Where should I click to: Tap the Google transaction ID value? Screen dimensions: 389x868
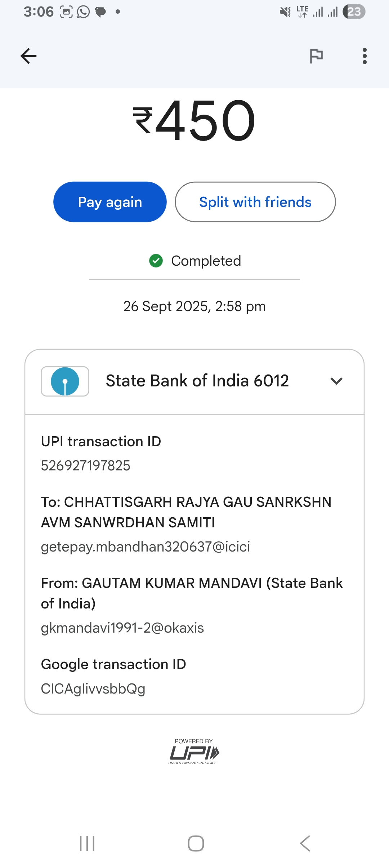click(93, 688)
